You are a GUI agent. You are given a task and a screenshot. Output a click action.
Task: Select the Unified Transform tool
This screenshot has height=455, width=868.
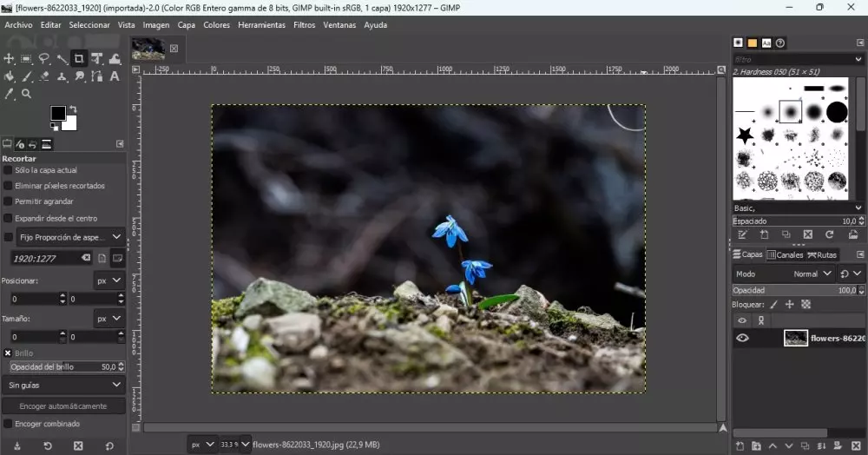[x=97, y=59]
